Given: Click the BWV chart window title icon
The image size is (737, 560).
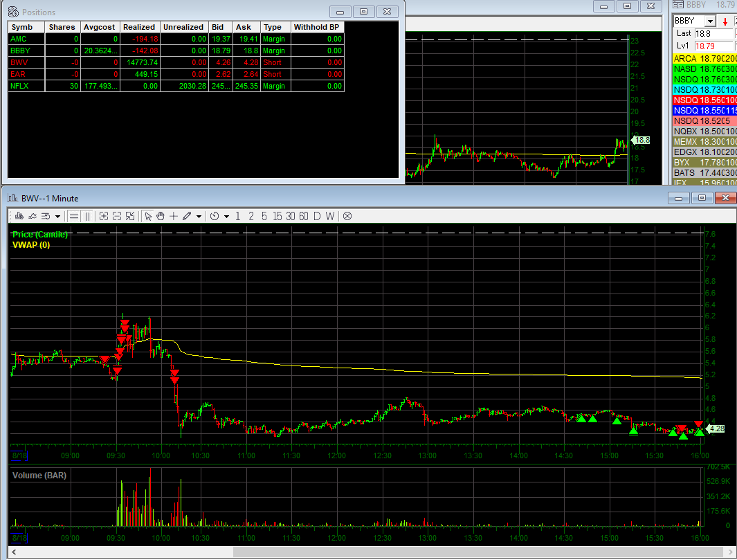Looking at the screenshot, I should [x=13, y=199].
